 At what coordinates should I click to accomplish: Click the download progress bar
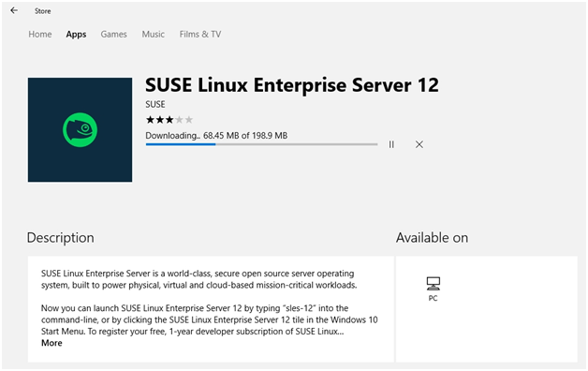(261, 144)
